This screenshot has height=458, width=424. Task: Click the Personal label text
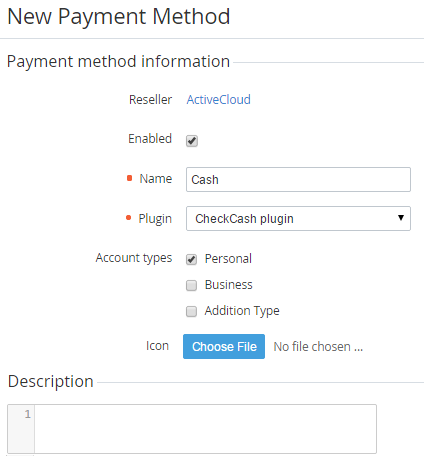click(228, 259)
